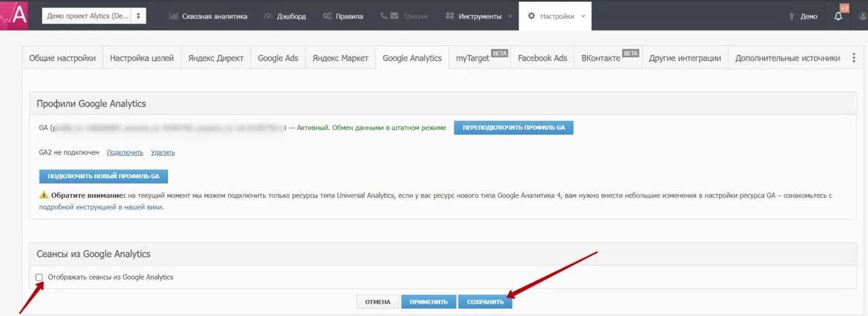
Task: Switch to Google Ads tab
Action: click(278, 58)
